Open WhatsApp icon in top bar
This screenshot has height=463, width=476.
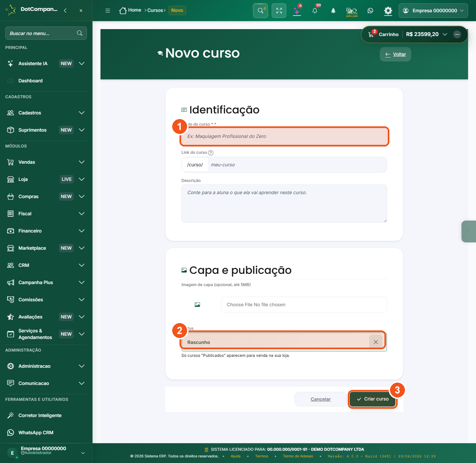[x=370, y=11]
